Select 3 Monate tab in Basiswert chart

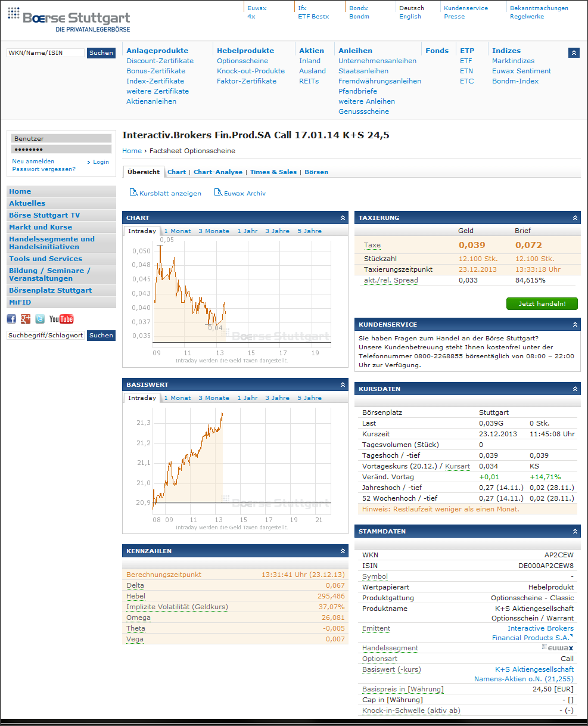coord(214,398)
